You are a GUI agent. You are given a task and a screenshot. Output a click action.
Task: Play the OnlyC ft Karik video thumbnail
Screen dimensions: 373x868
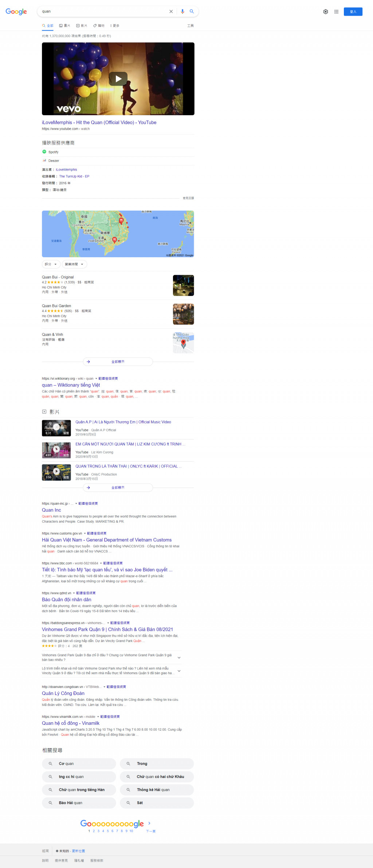click(x=56, y=473)
